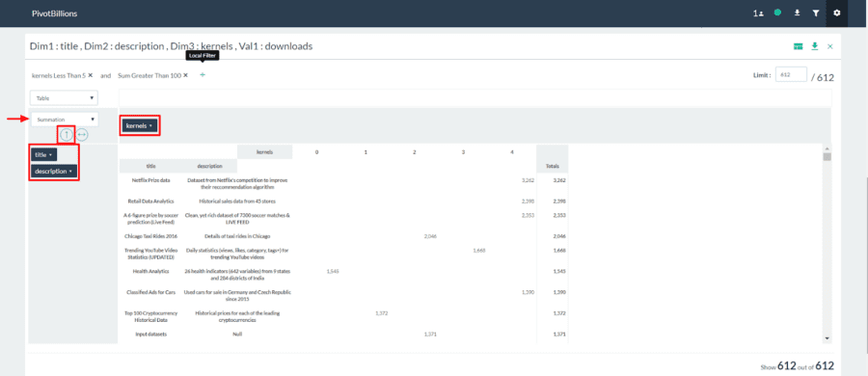Click the PivotBillions logo text

coord(54,13)
